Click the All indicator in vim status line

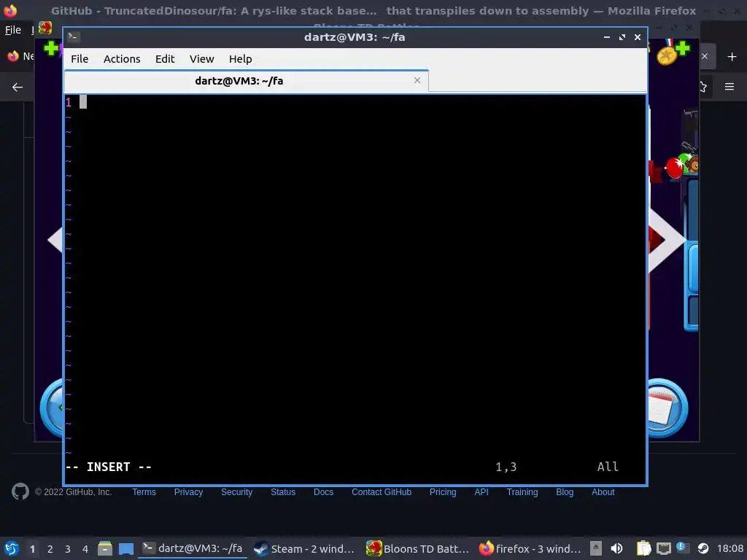[x=608, y=467]
